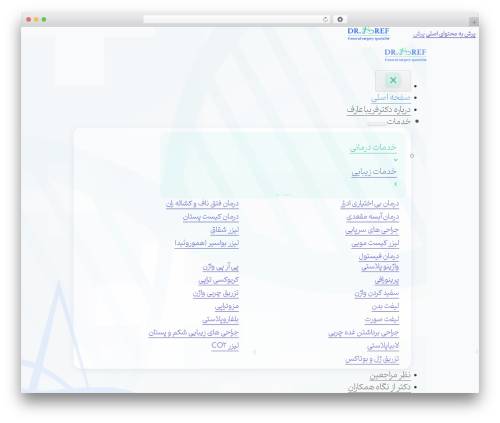Expand the chevron under 'خدمات زیبایی'
Screen dimensions: 500x423
(395, 184)
